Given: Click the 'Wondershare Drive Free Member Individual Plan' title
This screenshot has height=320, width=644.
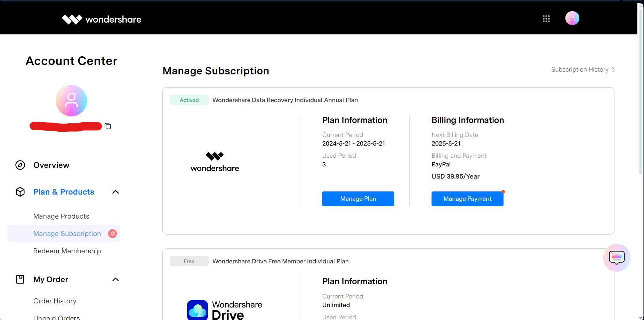Looking at the screenshot, I should tap(281, 261).
